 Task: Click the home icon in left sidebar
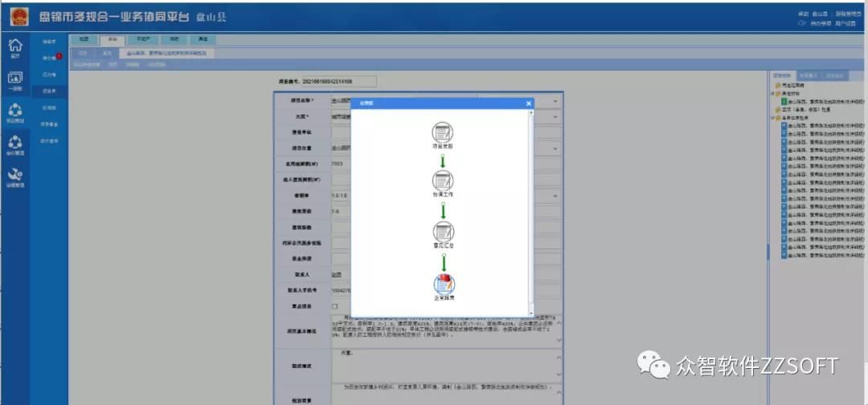[14, 47]
